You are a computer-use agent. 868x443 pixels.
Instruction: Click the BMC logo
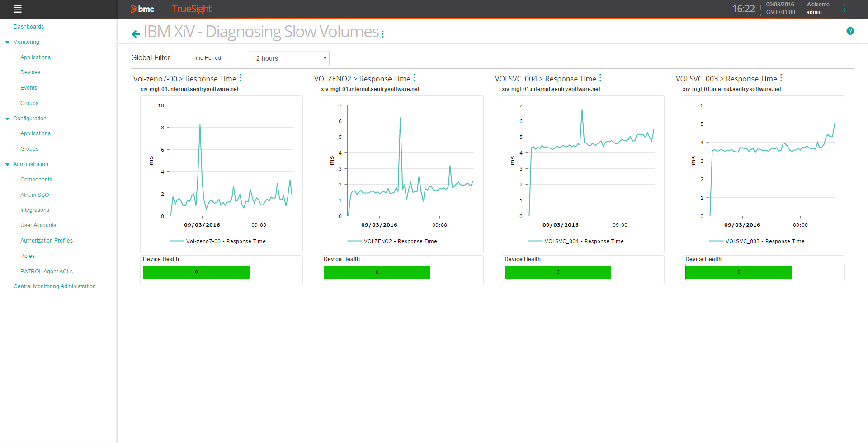point(142,9)
